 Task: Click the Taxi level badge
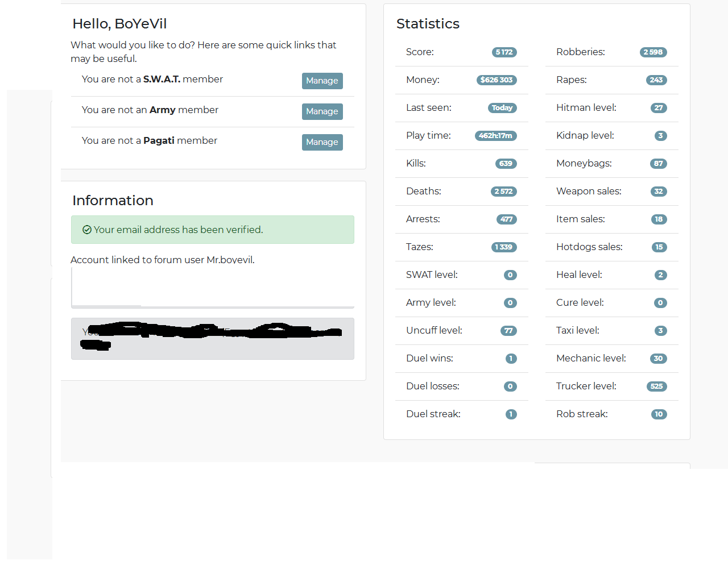tap(660, 331)
